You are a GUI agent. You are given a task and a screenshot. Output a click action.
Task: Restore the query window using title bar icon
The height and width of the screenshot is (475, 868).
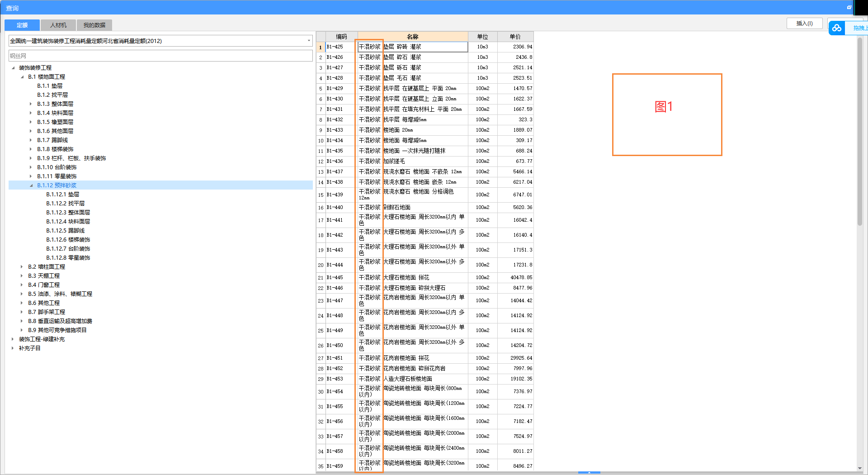point(849,8)
